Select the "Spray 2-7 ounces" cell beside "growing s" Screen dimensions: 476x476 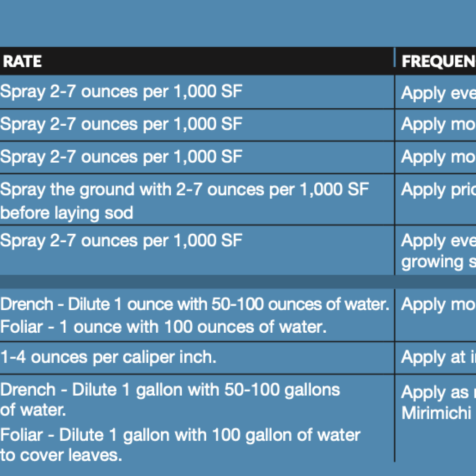(x=121, y=240)
